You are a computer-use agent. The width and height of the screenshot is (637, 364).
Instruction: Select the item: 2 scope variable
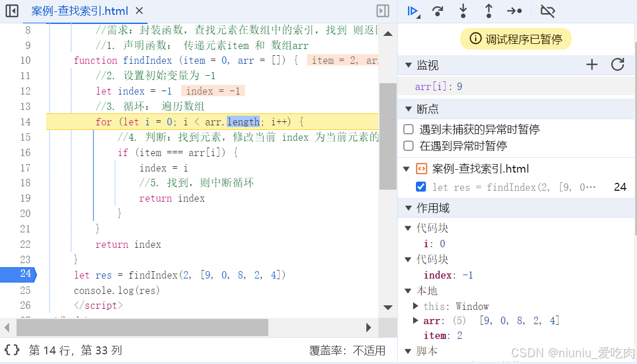click(443, 336)
